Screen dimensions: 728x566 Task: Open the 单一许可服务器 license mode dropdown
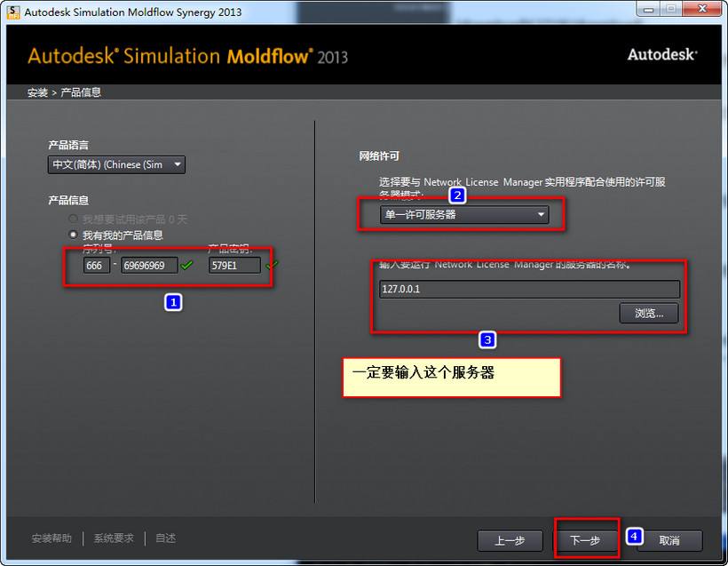click(x=462, y=214)
